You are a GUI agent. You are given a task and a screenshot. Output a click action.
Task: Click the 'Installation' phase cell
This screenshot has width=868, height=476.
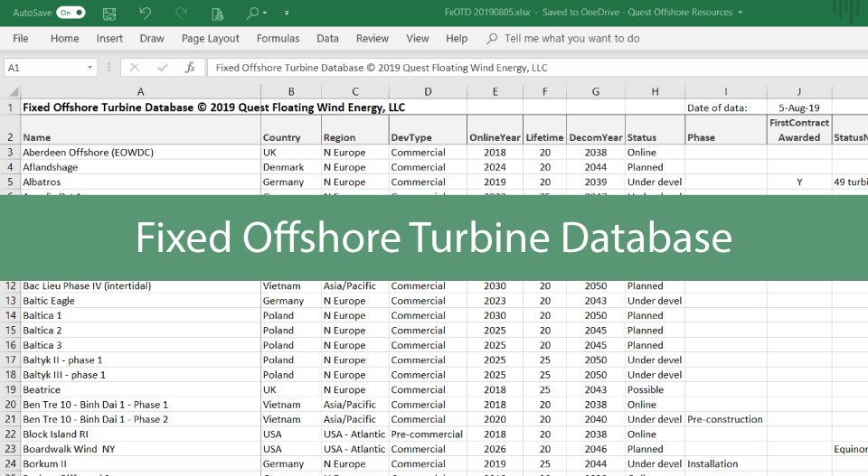(x=726, y=464)
